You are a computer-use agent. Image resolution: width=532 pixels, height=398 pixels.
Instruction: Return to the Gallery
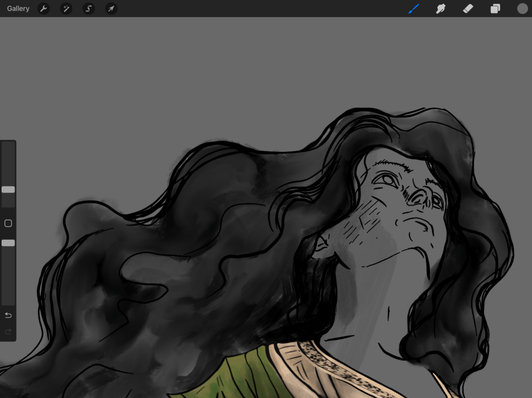[x=18, y=8]
